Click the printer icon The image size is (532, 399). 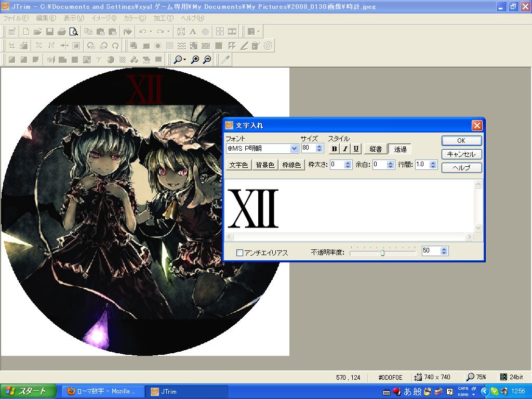(x=62, y=32)
